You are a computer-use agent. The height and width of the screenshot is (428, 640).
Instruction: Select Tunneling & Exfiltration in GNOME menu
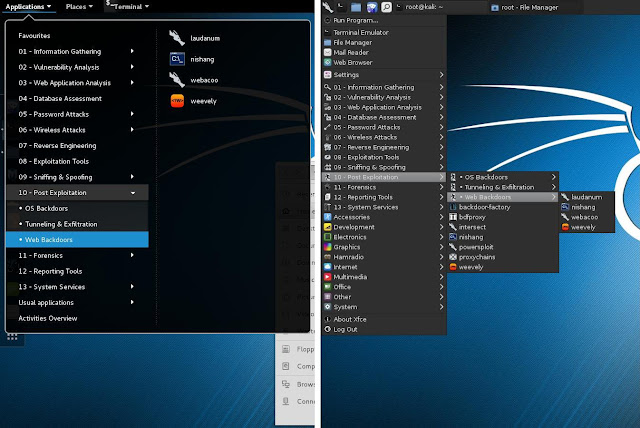[x=77, y=224]
